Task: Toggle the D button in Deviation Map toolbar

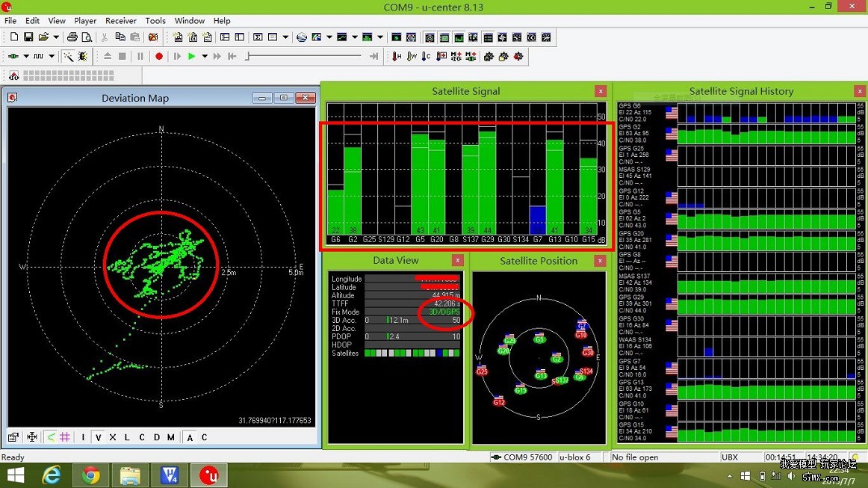Action: tap(157, 437)
